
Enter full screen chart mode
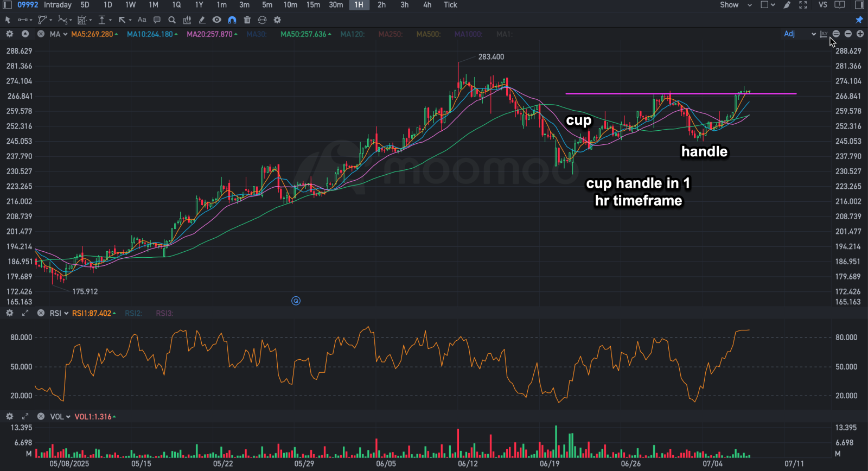pos(803,5)
